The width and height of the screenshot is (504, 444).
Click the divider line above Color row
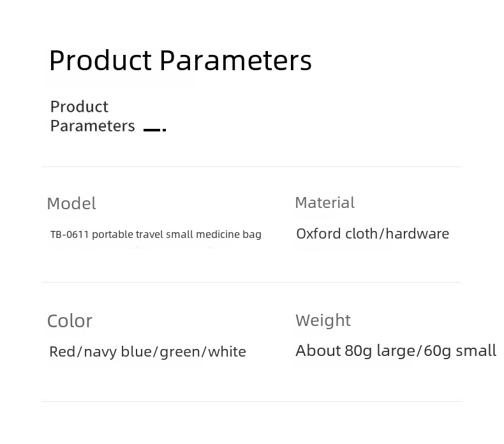pos(252,282)
